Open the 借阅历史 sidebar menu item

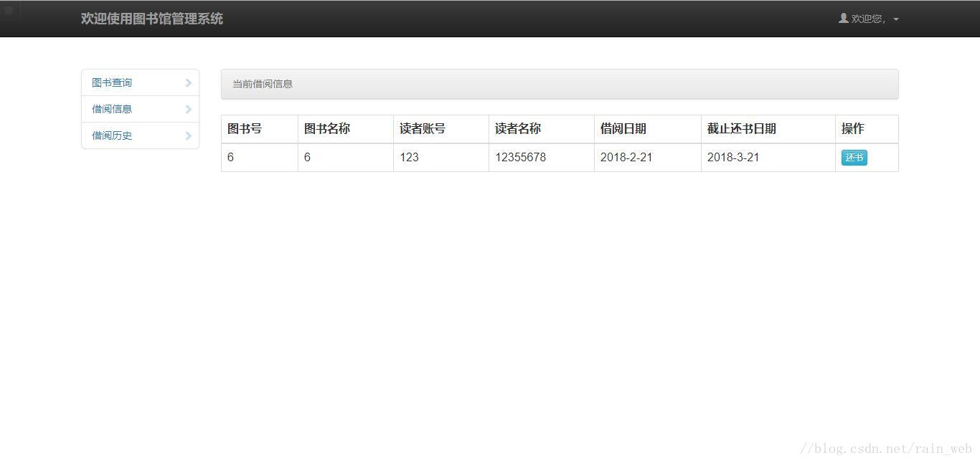140,135
